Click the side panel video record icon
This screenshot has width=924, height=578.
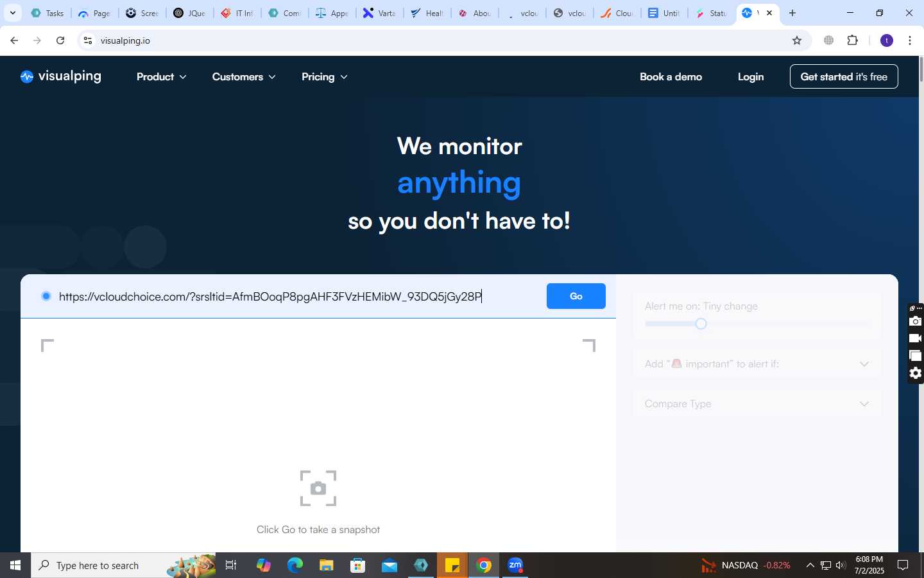[x=916, y=338]
